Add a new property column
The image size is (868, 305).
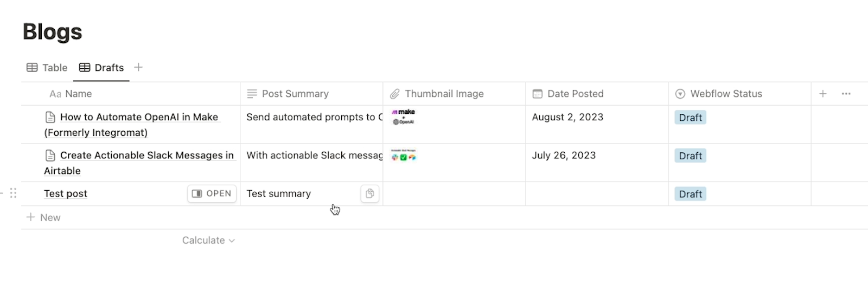822,94
